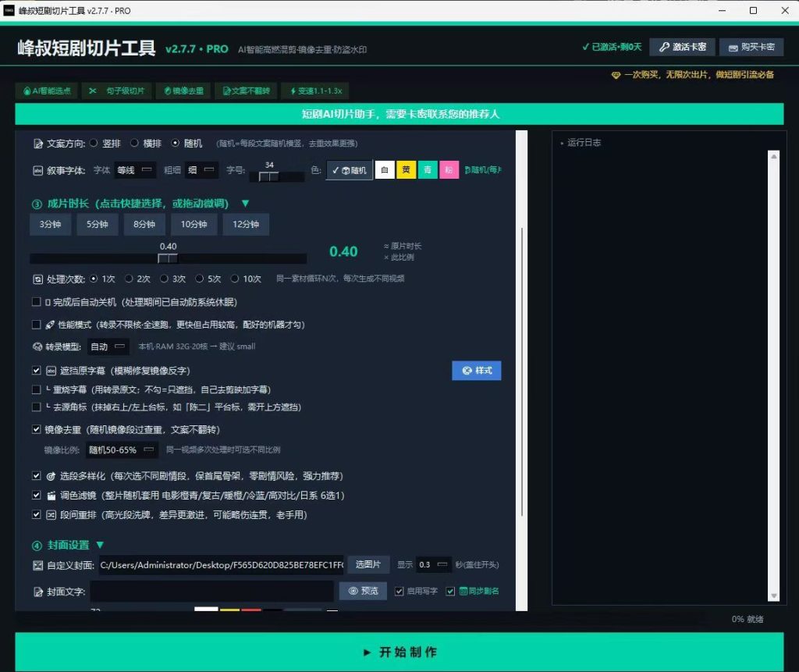Image resolution: width=799 pixels, height=672 pixels.
Task: Enable 重烧字幕 checkbox
Action: point(36,389)
